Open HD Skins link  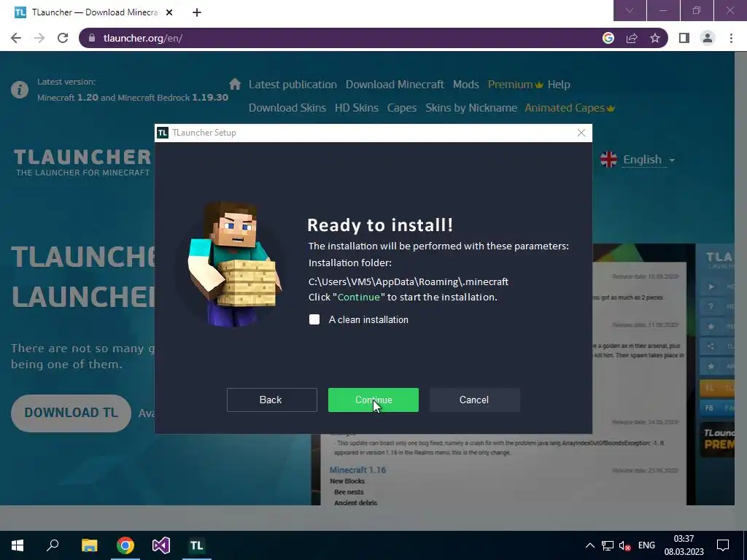tap(356, 108)
